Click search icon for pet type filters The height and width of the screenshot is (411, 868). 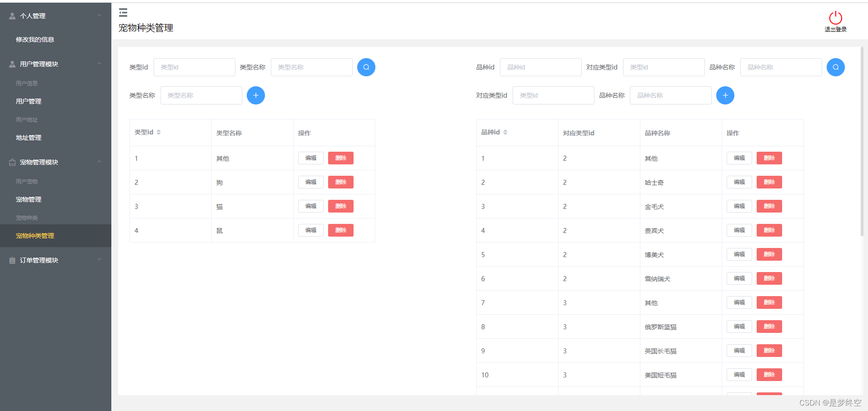click(366, 67)
